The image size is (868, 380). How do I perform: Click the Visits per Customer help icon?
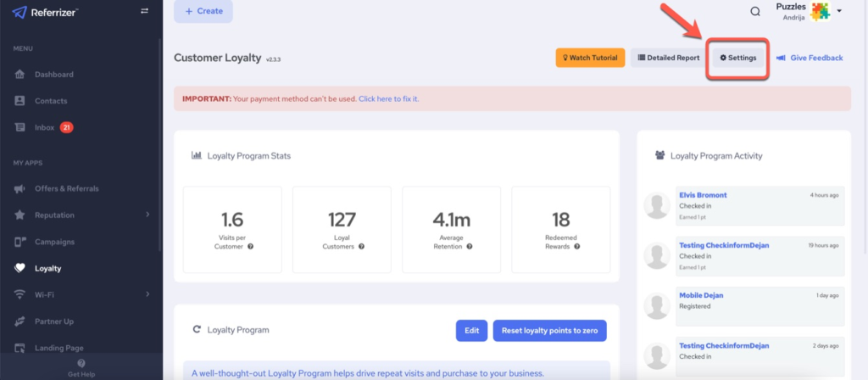[x=251, y=247]
